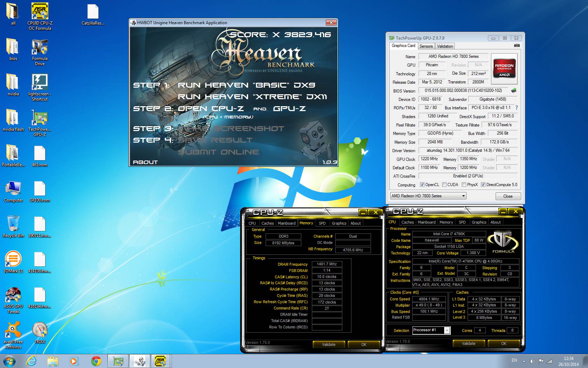Screen dimensions: 588x368
Task: Open Internet Explorer from taskbar
Action: pyautogui.click(x=31, y=361)
